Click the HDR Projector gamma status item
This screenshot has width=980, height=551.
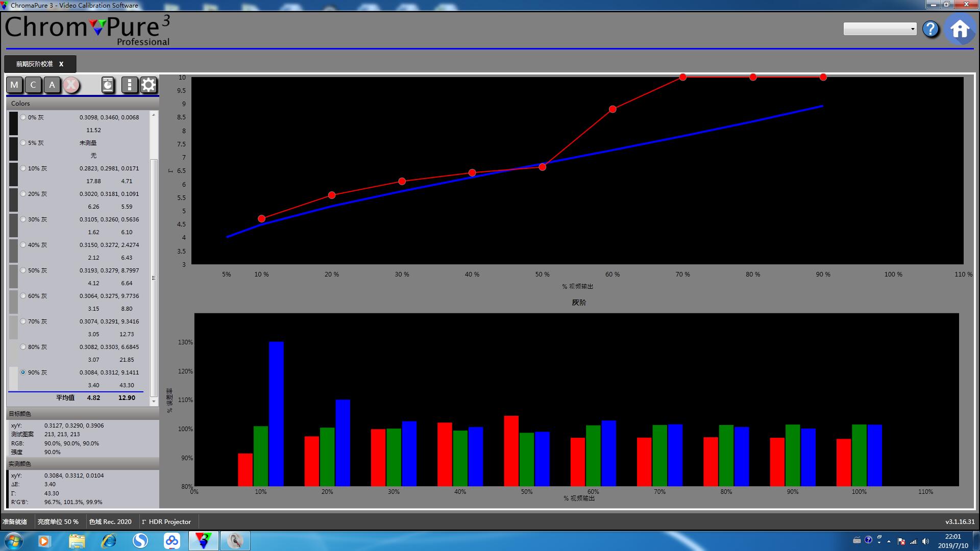pos(166,522)
